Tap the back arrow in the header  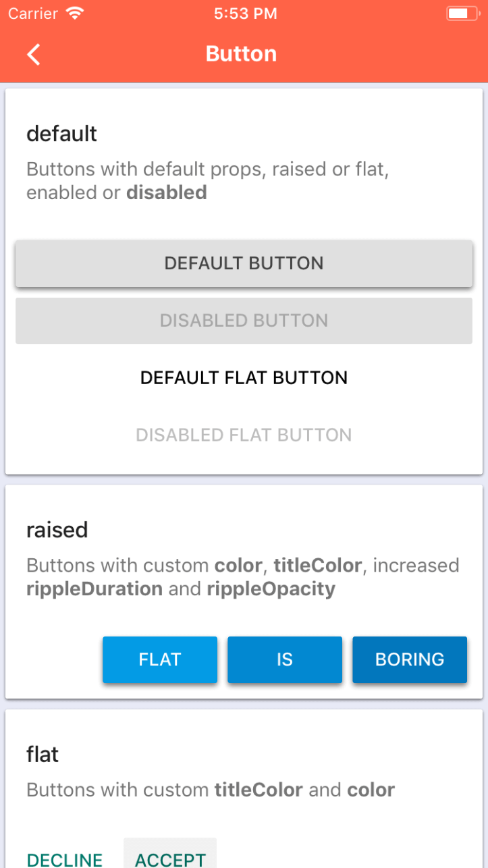[34, 54]
